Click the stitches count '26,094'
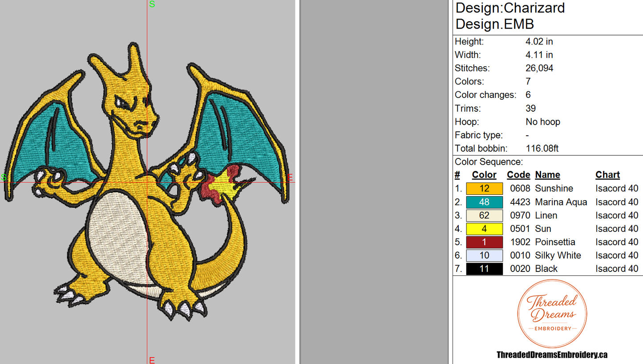The width and height of the screenshot is (643, 364). (539, 68)
